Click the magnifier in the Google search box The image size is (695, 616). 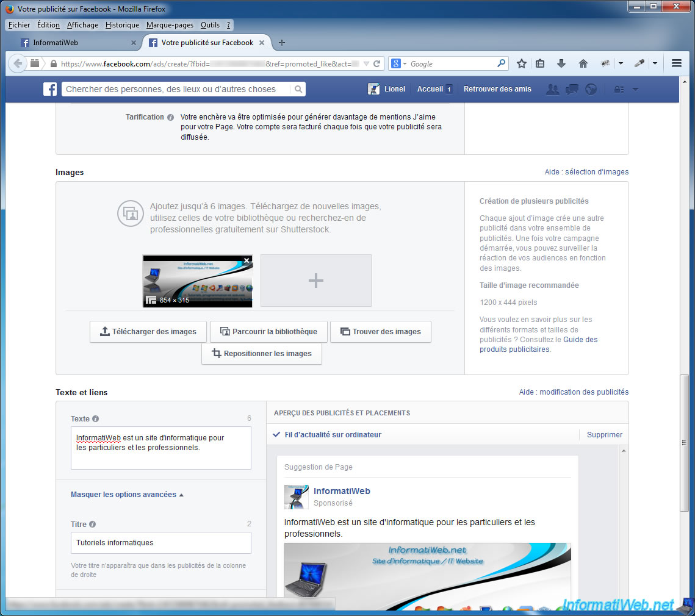(502, 63)
